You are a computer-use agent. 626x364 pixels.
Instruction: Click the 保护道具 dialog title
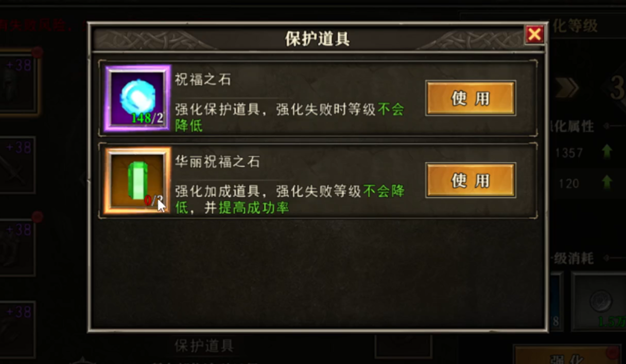coord(317,39)
